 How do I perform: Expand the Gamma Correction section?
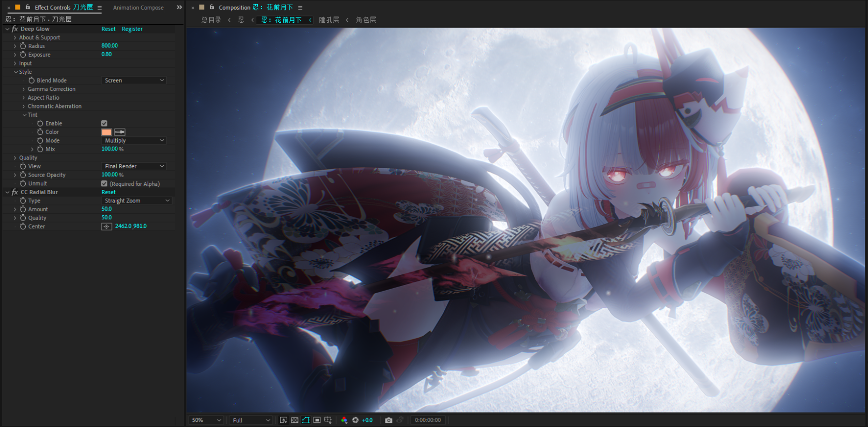point(23,89)
